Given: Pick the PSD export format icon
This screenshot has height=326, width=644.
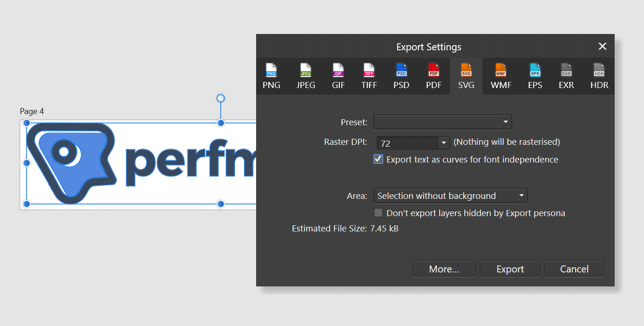Looking at the screenshot, I should pos(401,76).
